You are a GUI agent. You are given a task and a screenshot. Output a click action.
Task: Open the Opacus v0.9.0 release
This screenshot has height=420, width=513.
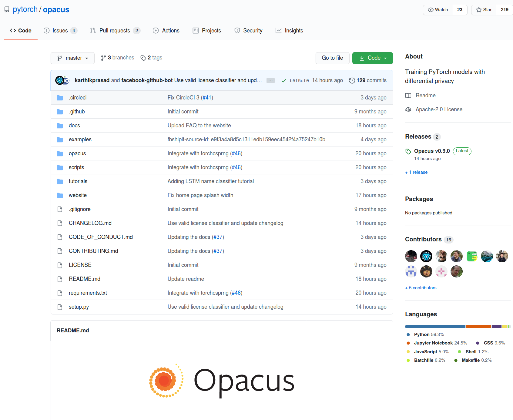pyautogui.click(x=432, y=151)
